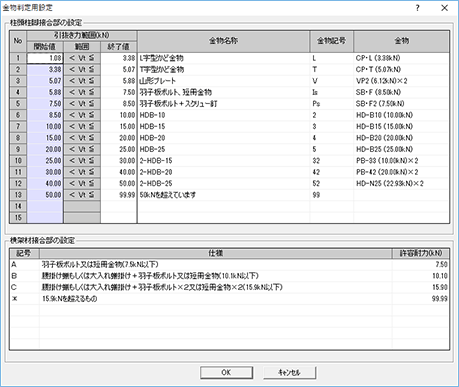Select hardware name 2-HDB-15
The width and height of the screenshot is (459, 387).
click(223, 161)
